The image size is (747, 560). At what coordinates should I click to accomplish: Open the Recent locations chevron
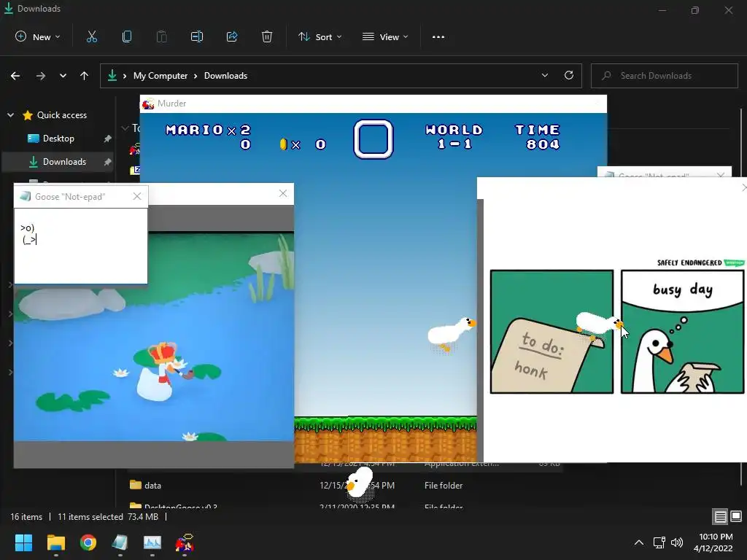pos(63,76)
